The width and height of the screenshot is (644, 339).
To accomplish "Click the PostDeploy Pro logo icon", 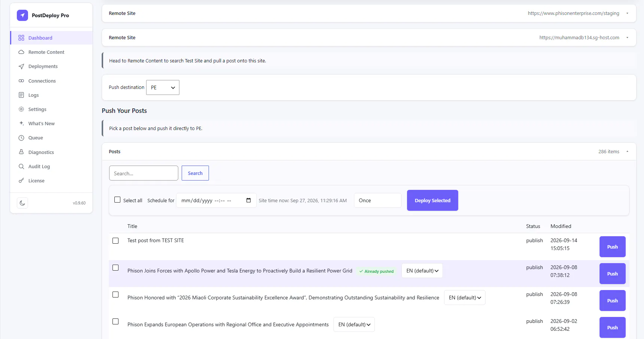I will 22,15.
